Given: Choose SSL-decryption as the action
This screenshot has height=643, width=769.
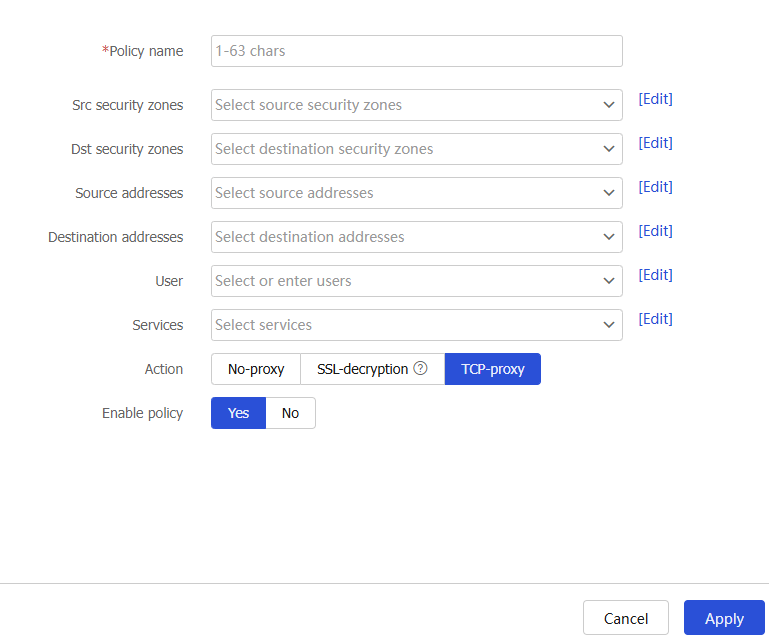Looking at the screenshot, I should click(362, 369).
